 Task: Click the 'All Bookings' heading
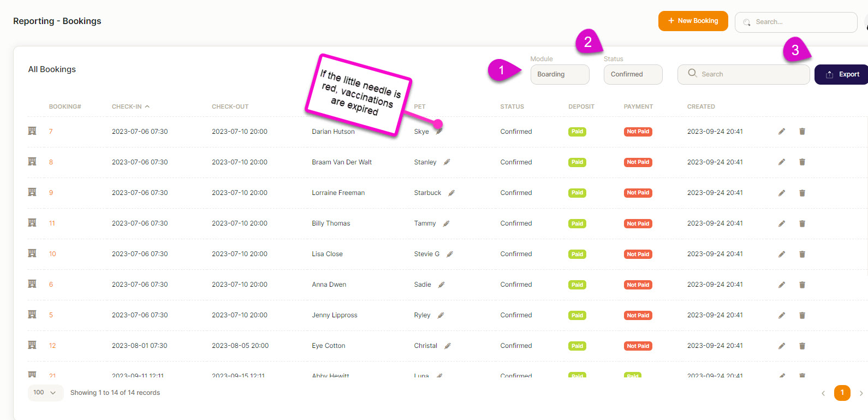click(52, 69)
